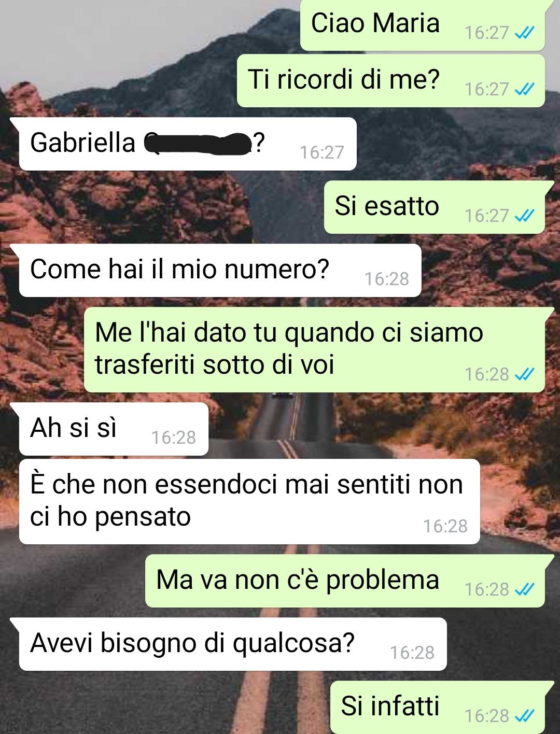Select the 'Ti ricordi di me?' message

pos(390,81)
